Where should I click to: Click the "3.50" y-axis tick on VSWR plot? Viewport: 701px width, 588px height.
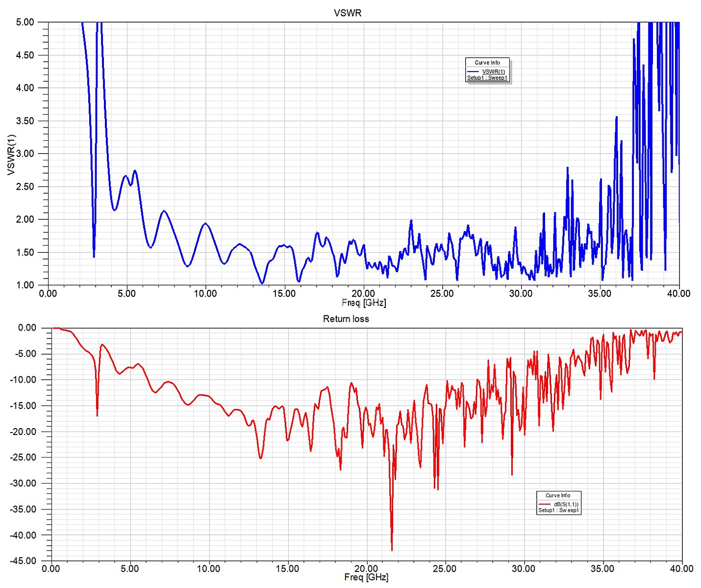pyautogui.click(x=25, y=121)
